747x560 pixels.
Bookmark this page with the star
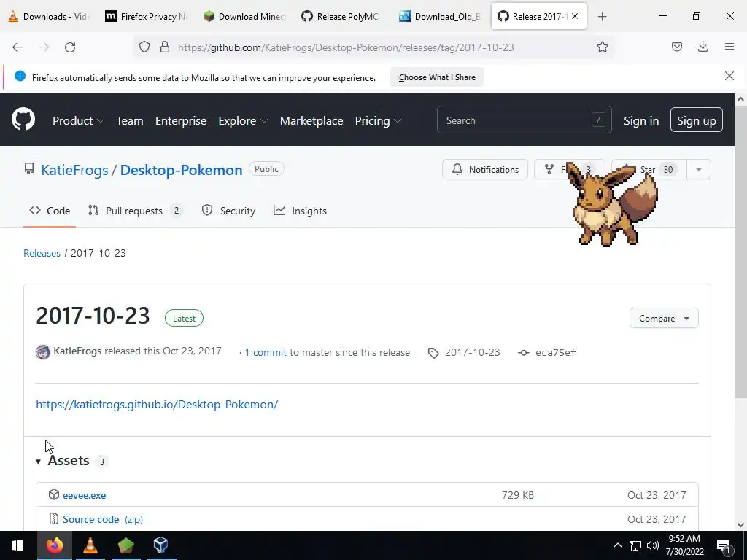[x=602, y=47]
